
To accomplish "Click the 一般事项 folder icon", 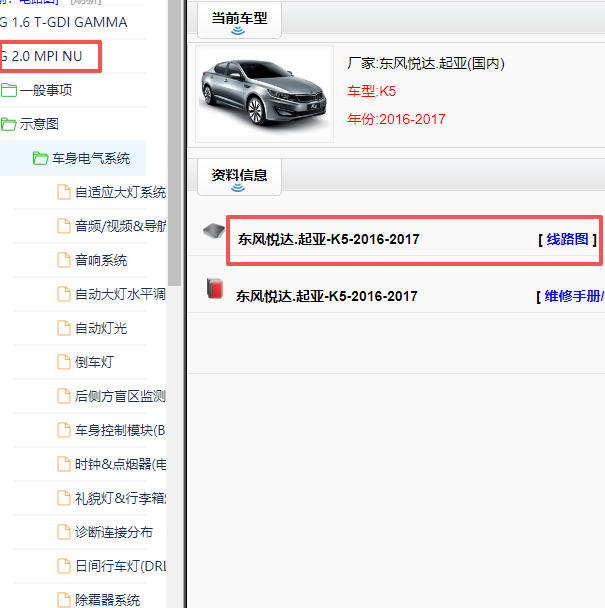I will coord(9,90).
